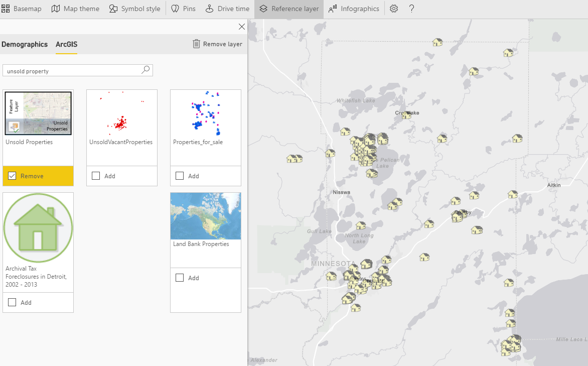
Task: Click the Land Bank Properties title
Action: (x=201, y=244)
